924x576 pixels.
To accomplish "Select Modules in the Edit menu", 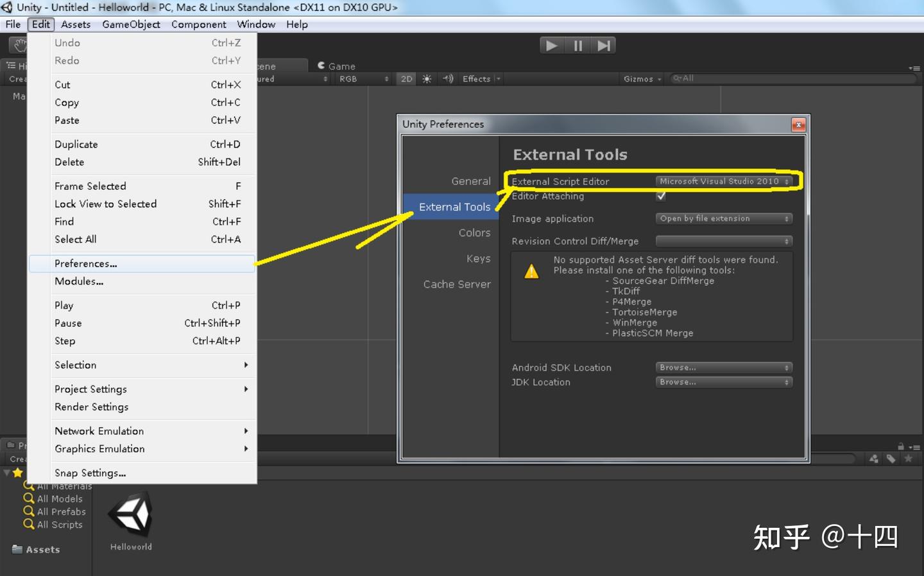I will point(79,281).
